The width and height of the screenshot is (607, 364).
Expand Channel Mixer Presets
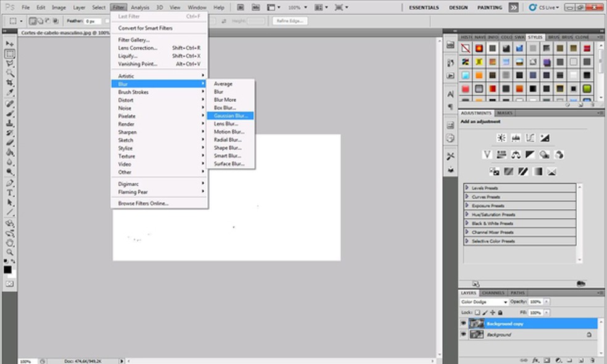(467, 233)
